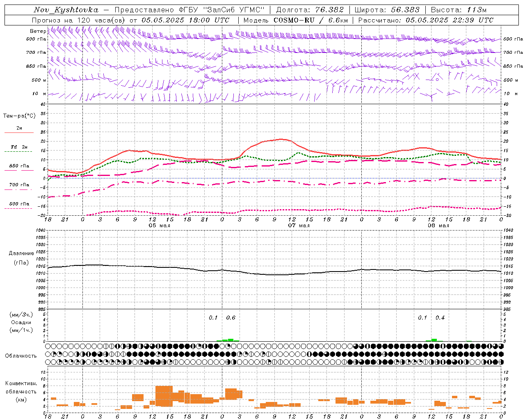The image size is (525, 420).
Task: Click the red 2м temperature curve peak on 07 мая
Action: coord(281,139)
